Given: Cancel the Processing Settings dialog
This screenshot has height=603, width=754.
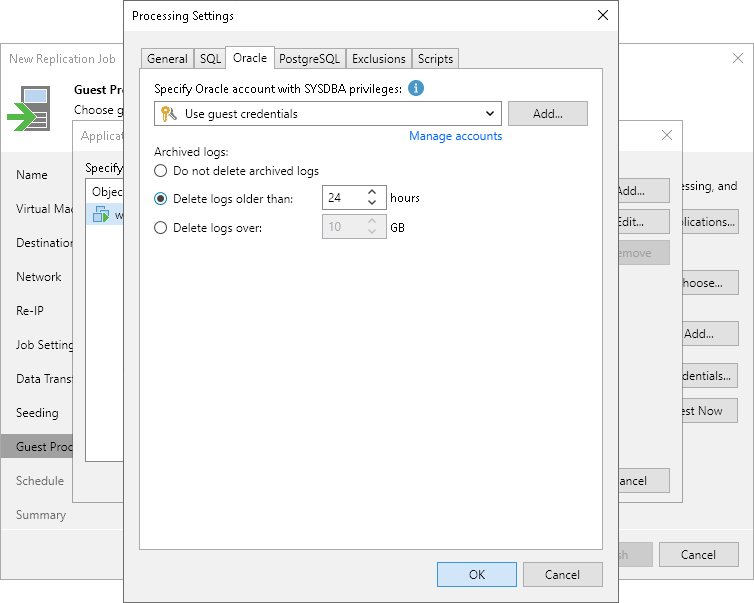Looking at the screenshot, I should 562,575.
